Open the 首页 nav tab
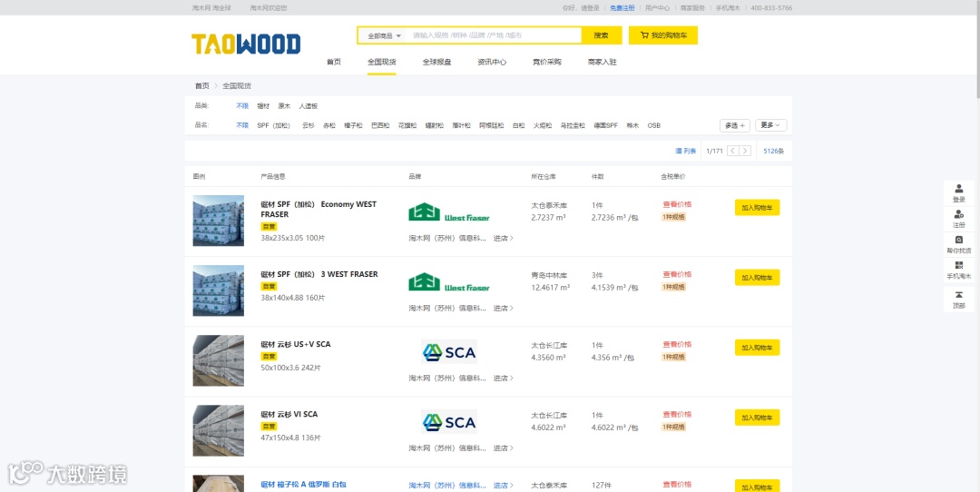 (334, 62)
